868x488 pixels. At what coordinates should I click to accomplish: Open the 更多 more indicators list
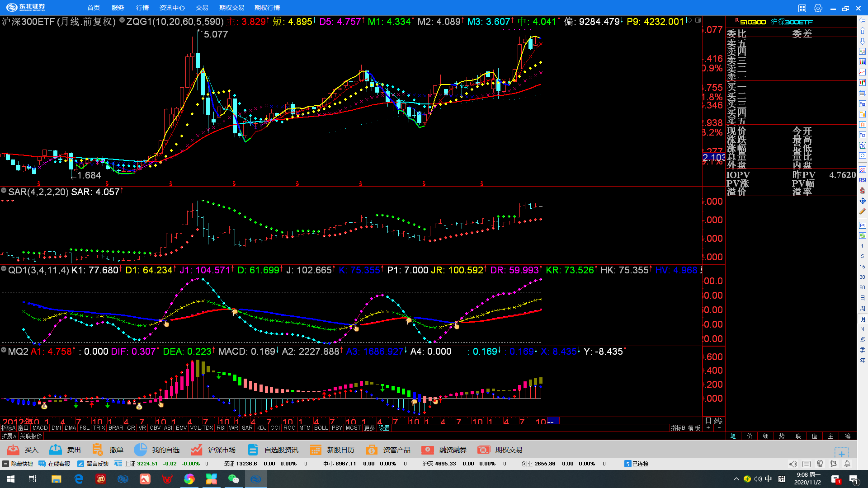tap(369, 428)
